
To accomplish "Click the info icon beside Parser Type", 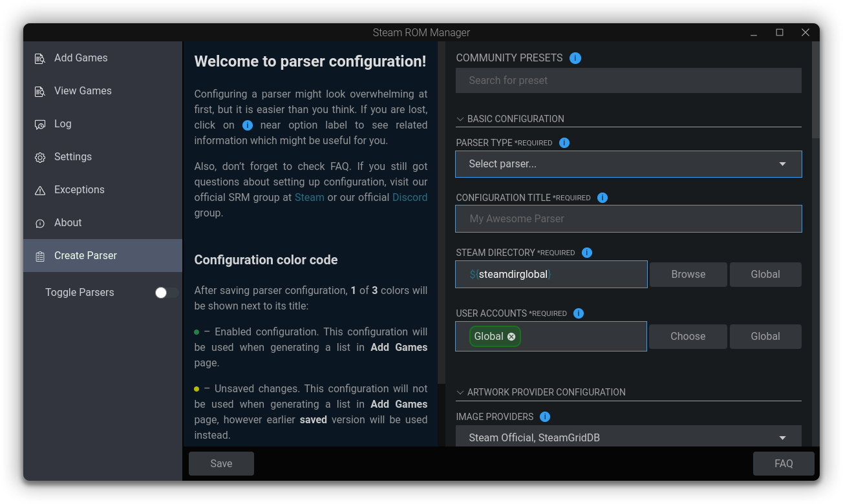I will pyautogui.click(x=564, y=143).
